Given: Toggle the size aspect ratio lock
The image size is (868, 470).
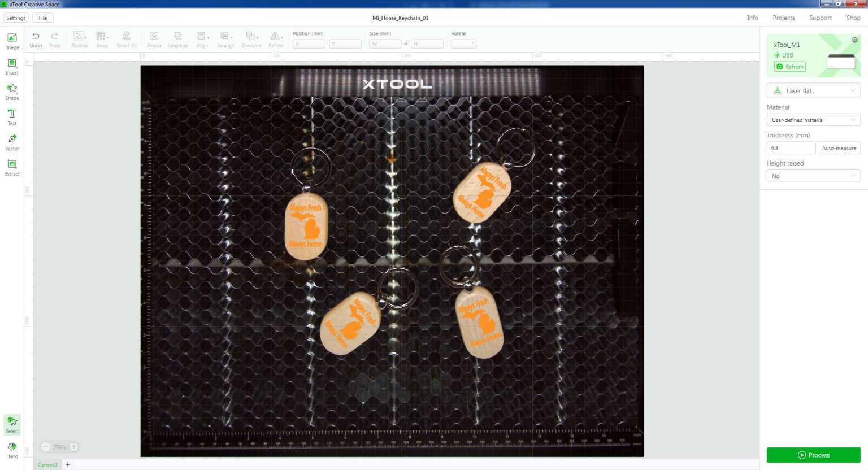Looking at the screenshot, I should click(x=406, y=43).
